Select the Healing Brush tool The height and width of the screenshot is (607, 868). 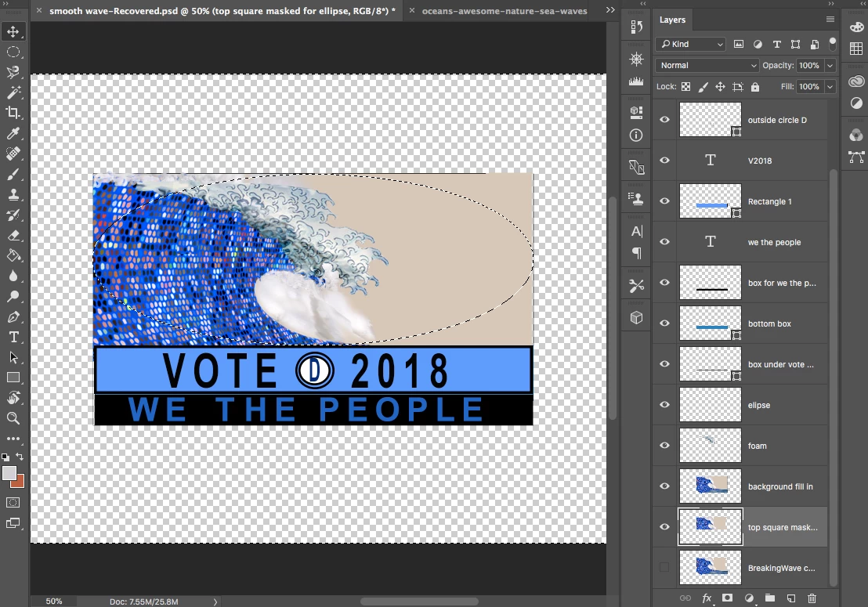(x=13, y=154)
